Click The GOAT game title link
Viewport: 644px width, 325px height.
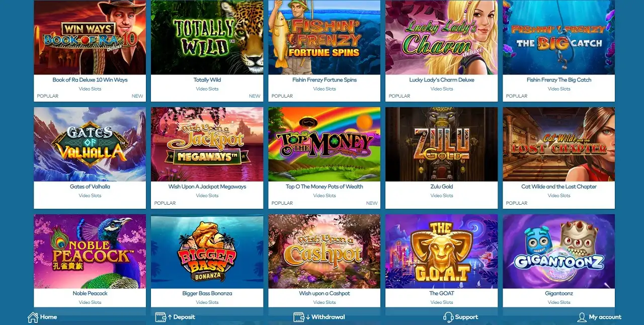click(x=442, y=293)
